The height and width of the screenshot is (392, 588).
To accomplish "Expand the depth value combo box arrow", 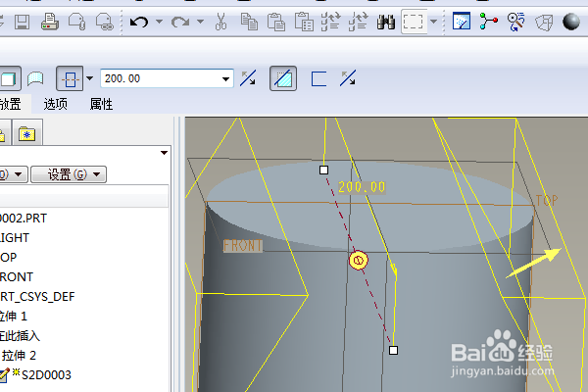I will (225, 78).
